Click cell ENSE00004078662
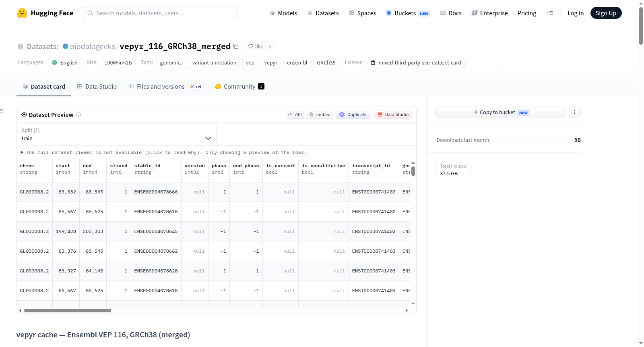This screenshot has height=347, width=644. [156, 251]
